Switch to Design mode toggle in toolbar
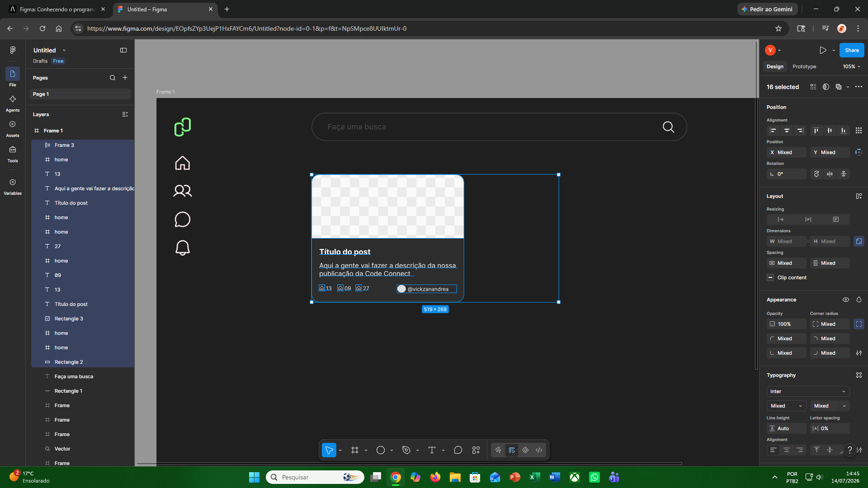The height and width of the screenshot is (488, 868). click(512, 450)
